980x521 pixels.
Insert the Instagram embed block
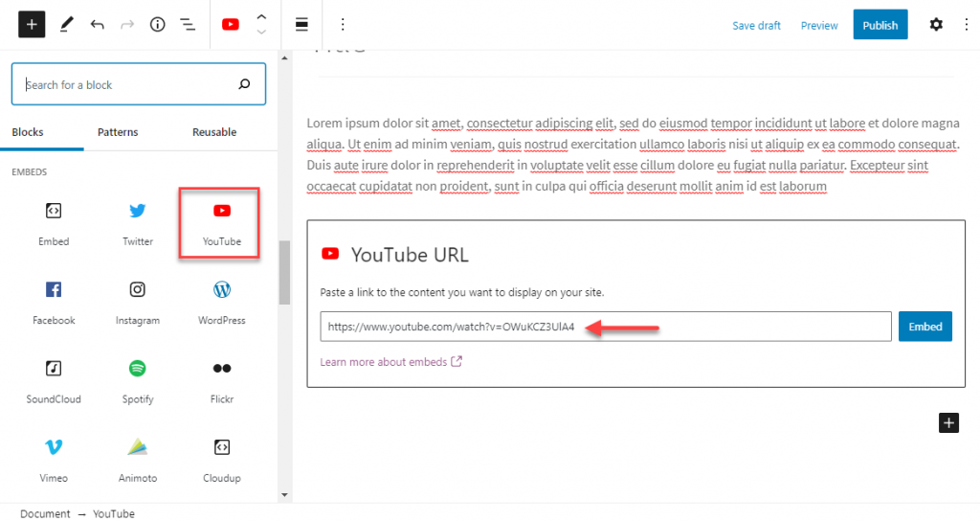coord(138,303)
